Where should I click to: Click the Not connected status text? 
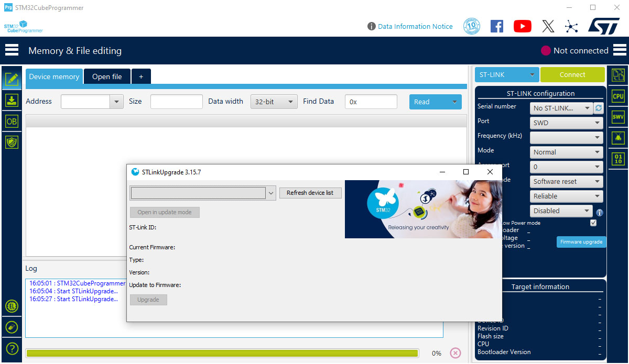pos(581,50)
